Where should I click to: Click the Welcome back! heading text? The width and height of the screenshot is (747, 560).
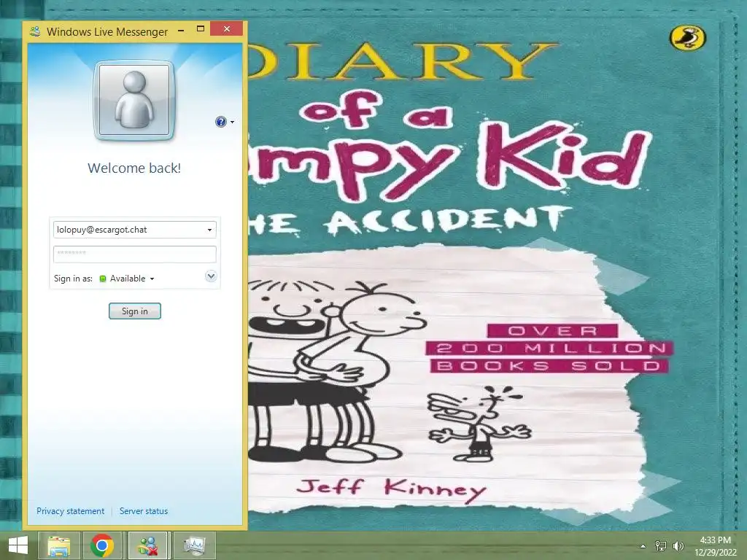[x=134, y=168]
